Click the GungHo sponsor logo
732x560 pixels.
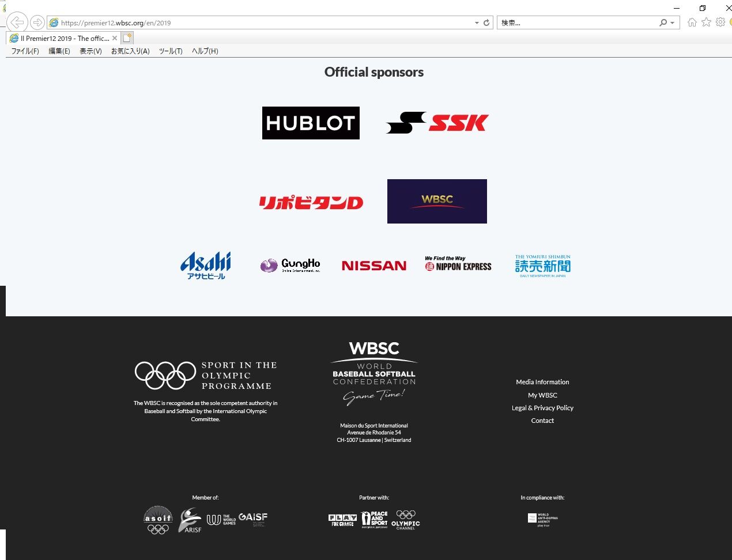click(x=290, y=266)
